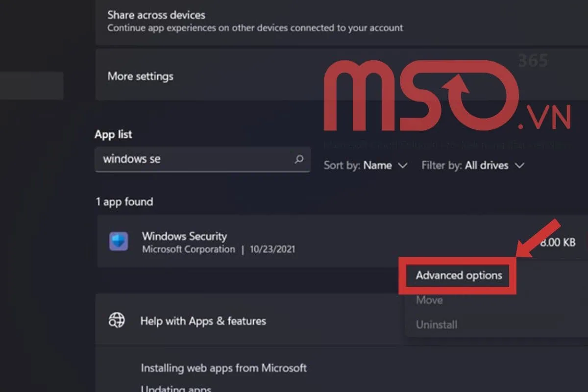Click the Help with Apps & features globe symbol
Screen dimensions: 588x392
tap(117, 320)
